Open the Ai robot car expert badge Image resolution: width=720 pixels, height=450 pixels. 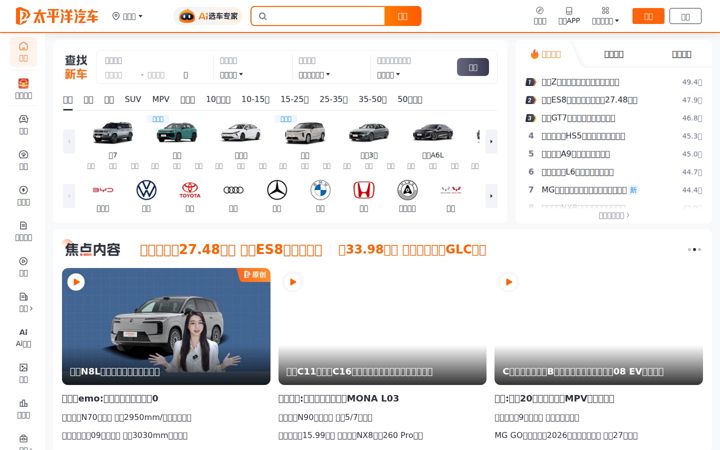tap(208, 16)
